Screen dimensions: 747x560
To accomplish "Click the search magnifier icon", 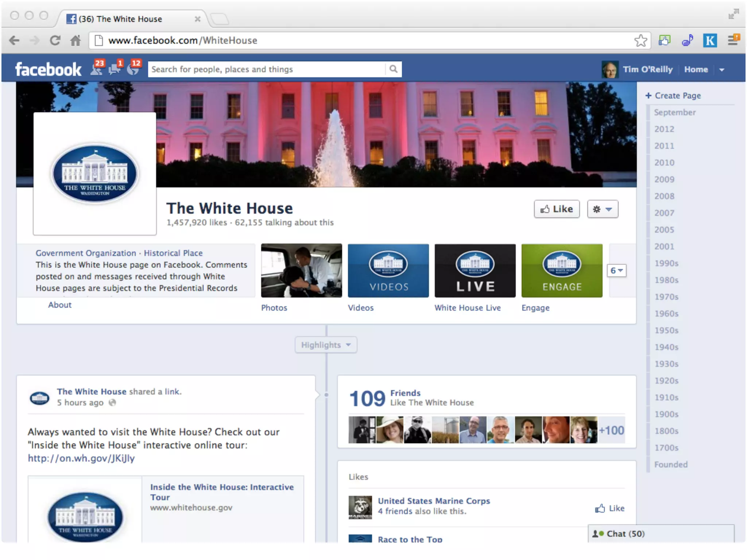I will (393, 69).
